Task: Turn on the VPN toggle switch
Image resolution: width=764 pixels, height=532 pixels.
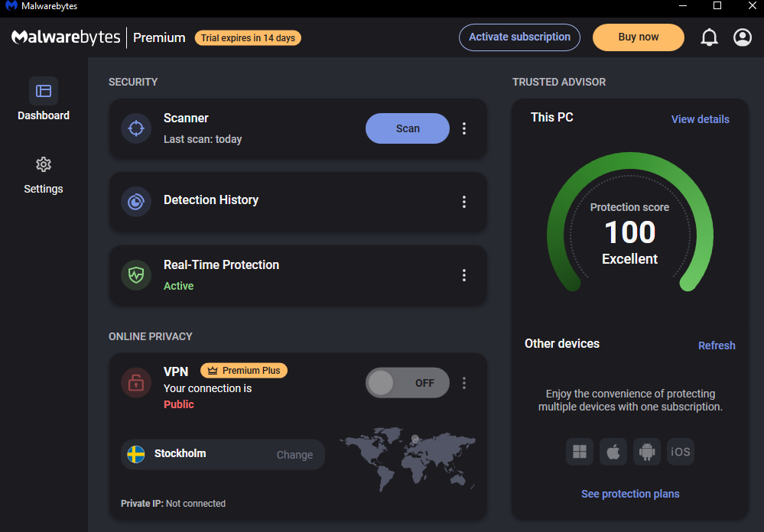Action: point(407,383)
